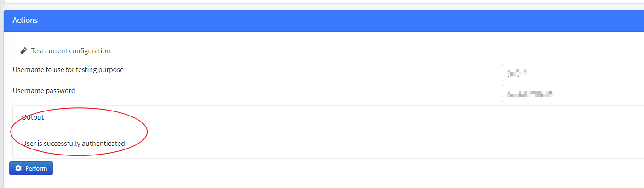Click the 'Username password' label
644x188 pixels.
44,91
